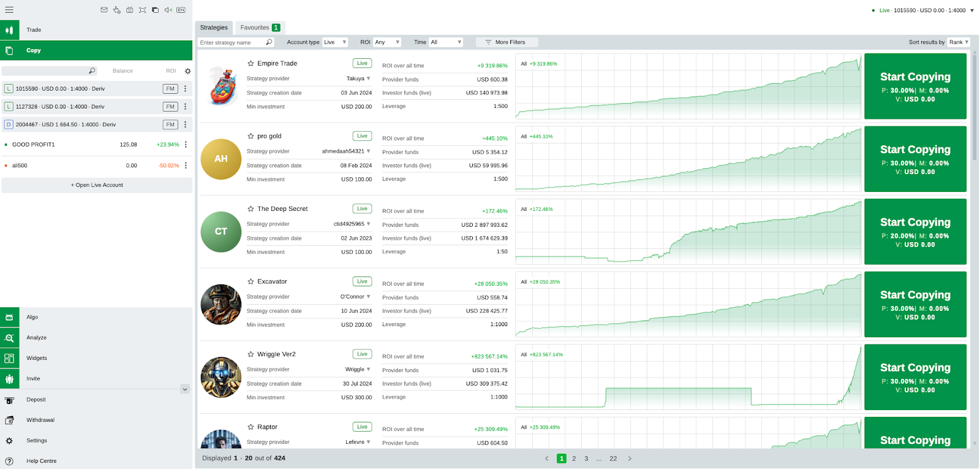Click Open Live Account button

97,185
